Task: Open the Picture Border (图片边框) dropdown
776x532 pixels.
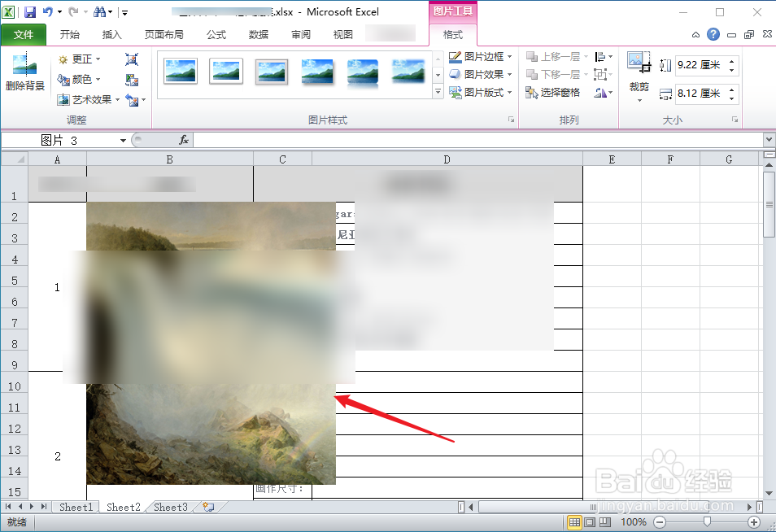Action: 481,56
